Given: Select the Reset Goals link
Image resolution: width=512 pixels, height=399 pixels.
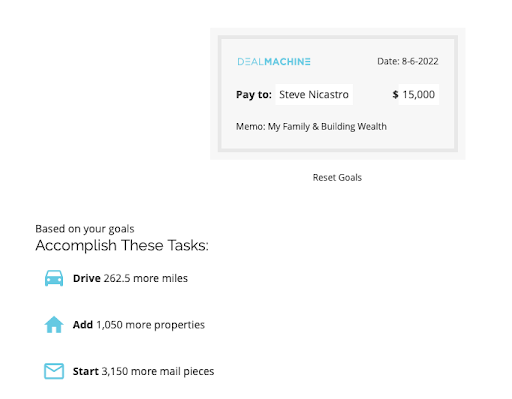Looking at the screenshot, I should point(337,177).
